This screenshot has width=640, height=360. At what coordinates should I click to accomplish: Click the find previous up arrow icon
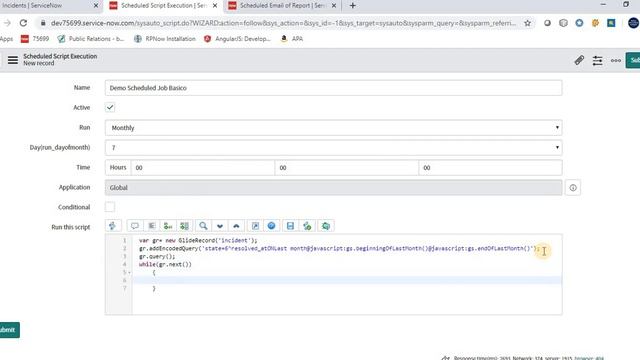point(236,226)
